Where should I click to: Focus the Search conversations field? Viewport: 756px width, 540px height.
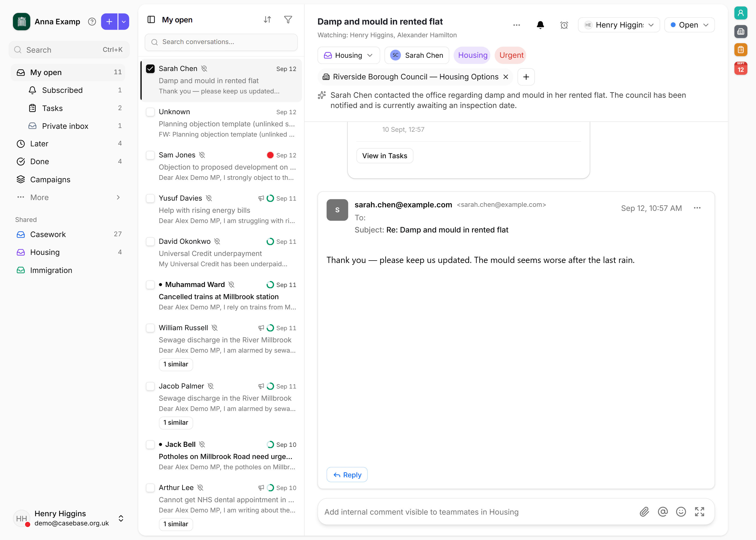click(x=221, y=42)
